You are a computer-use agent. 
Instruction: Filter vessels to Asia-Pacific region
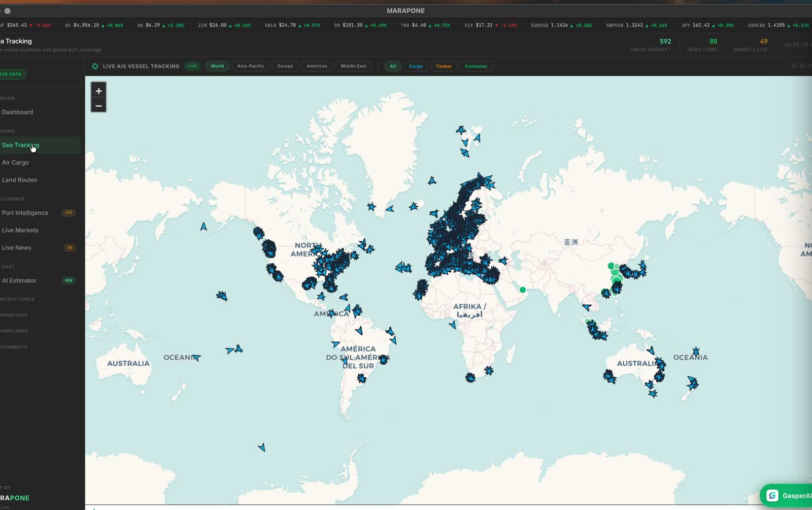251,66
